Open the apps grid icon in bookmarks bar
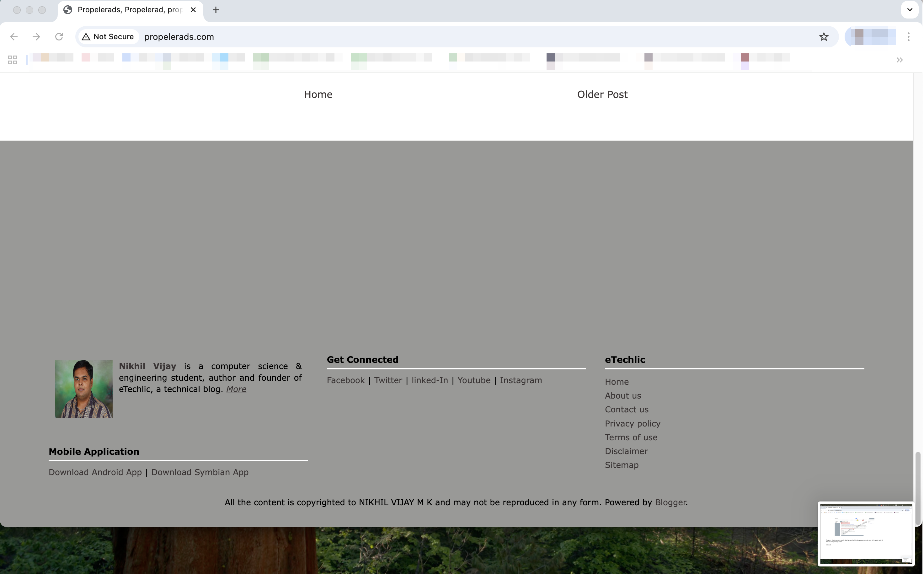This screenshot has width=924, height=574. point(12,60)
